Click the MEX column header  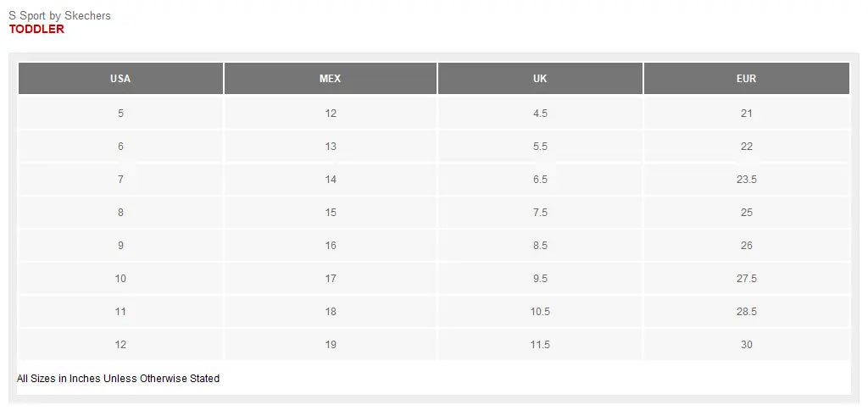click(331, 79)
